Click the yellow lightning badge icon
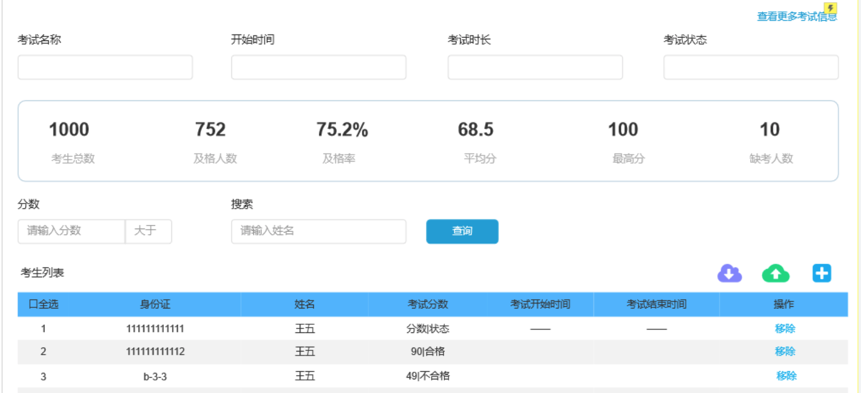This screenshot has height=393, width=868. [830, 8]
